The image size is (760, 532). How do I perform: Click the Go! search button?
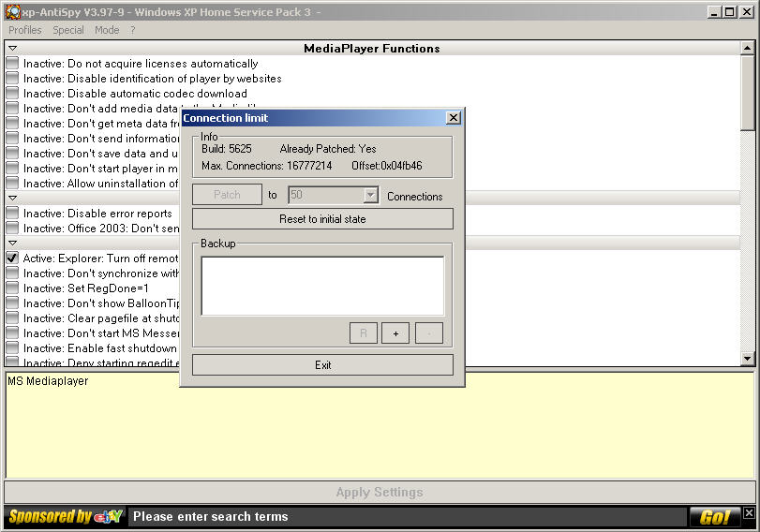pos(715,516)
